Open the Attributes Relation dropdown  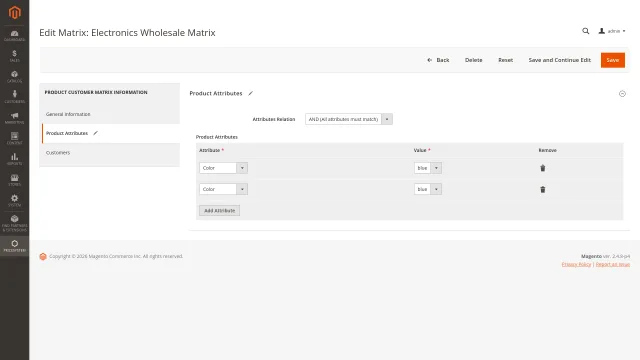(x=349, y=119)
